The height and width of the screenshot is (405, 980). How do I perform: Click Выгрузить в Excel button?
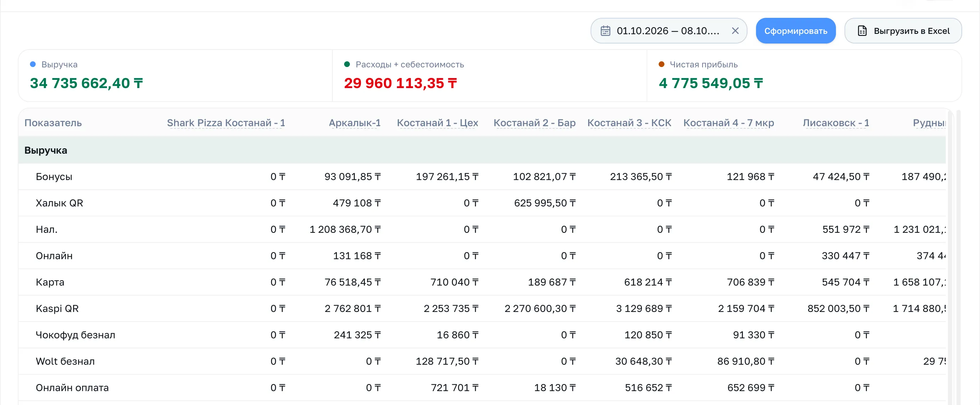[x=903, y=31]
